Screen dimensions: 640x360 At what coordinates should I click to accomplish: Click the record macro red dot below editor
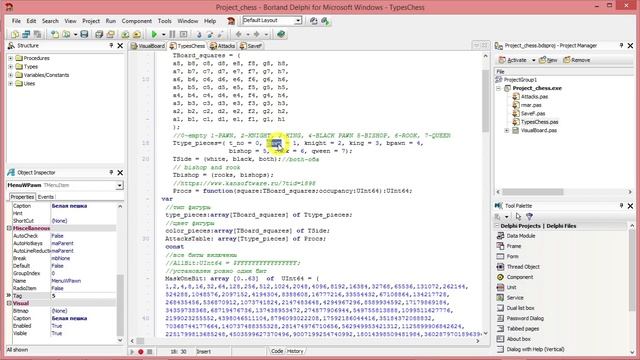[x=141, y=351]
